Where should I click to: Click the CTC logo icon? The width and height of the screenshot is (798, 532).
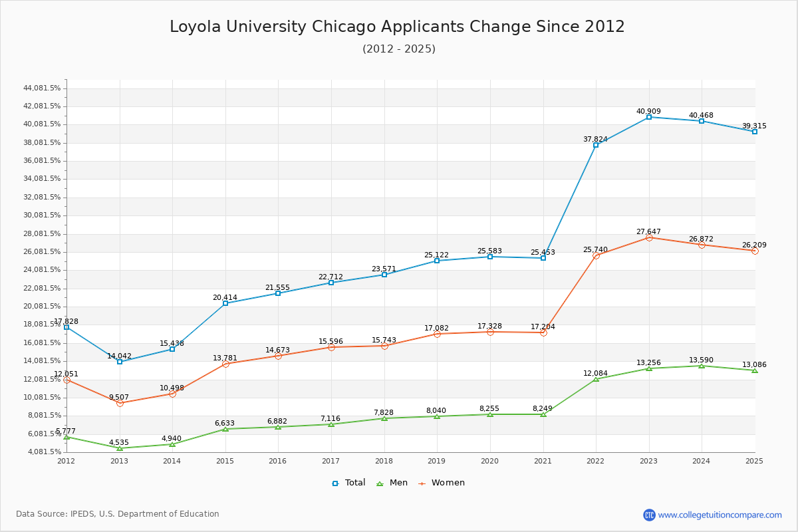(650, 513)
